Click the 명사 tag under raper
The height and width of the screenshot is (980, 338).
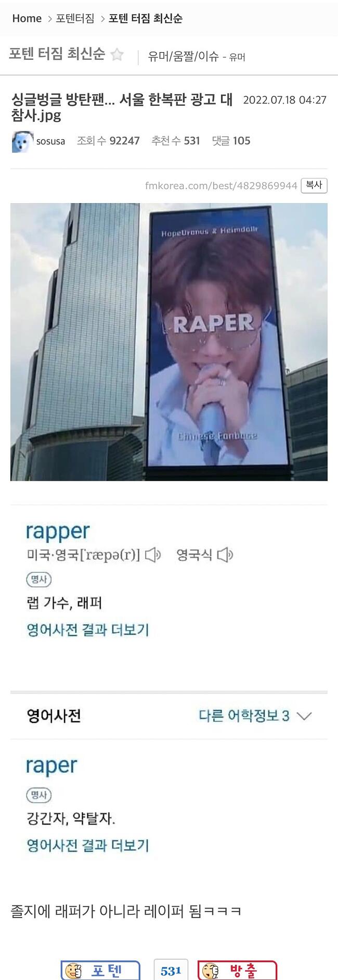coord(39,795)
